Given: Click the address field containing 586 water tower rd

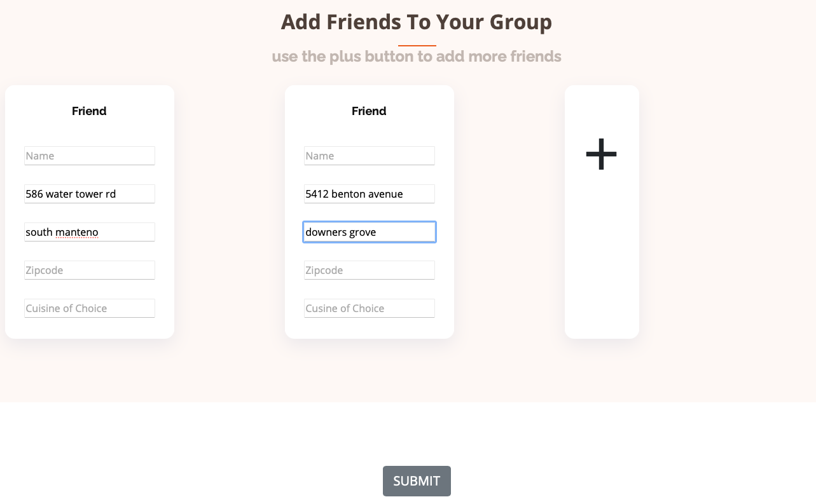Looking at the screenshot, I should point(89,193).
